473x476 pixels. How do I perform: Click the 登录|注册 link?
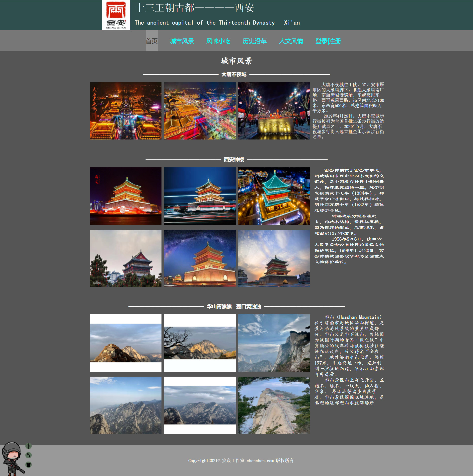[328, 41]
